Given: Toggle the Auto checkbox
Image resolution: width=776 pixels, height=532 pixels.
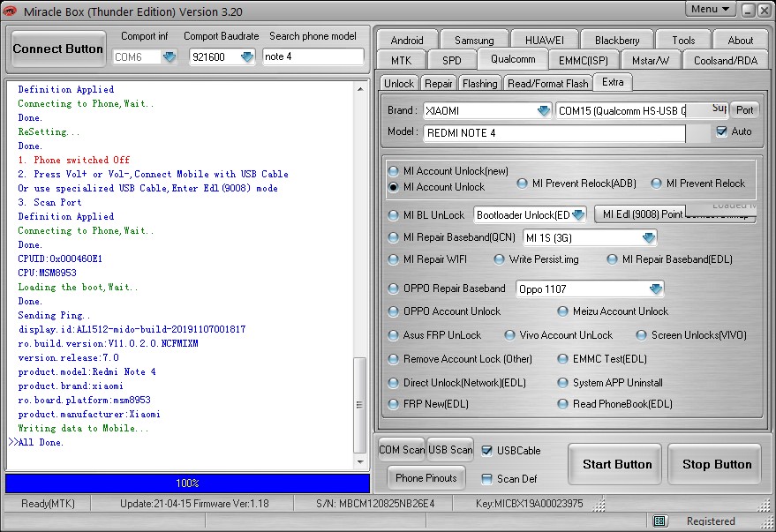Looking at the screenshot, I should (721, 131).
